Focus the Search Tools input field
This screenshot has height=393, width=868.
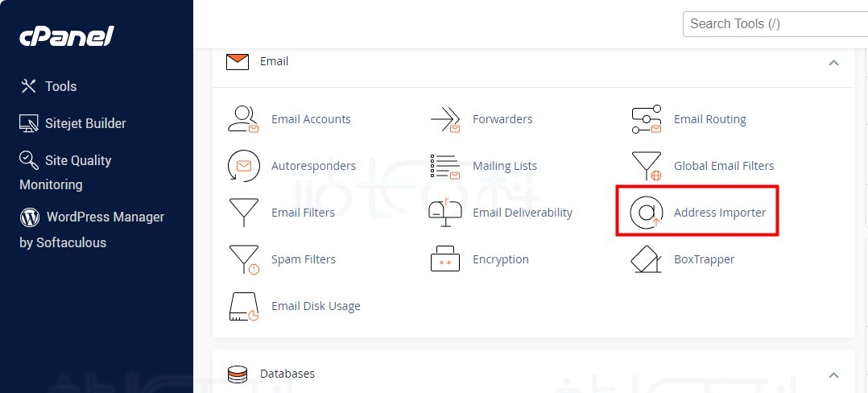(775, 24)
